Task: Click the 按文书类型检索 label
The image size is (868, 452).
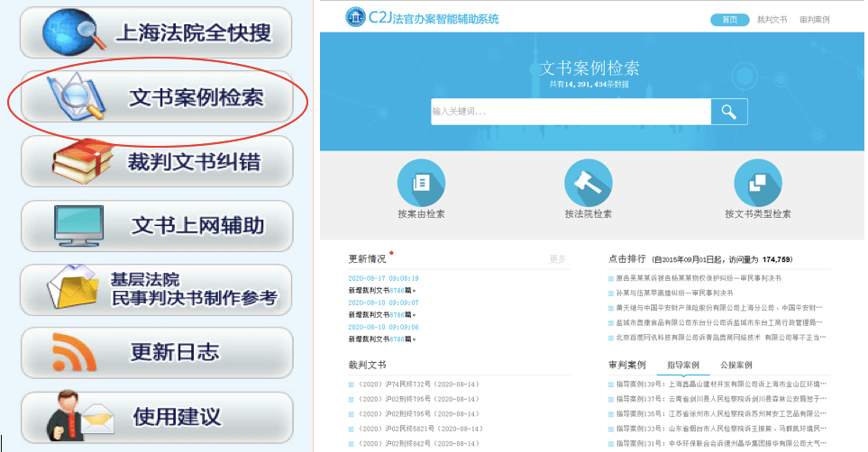Action: point(758,214)
